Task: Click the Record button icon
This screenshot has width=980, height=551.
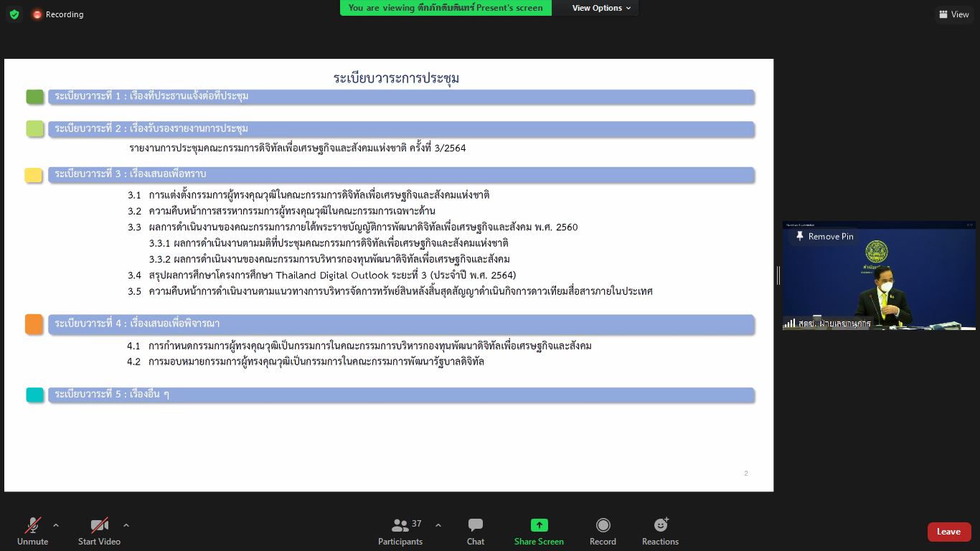Action: [603, 525]
